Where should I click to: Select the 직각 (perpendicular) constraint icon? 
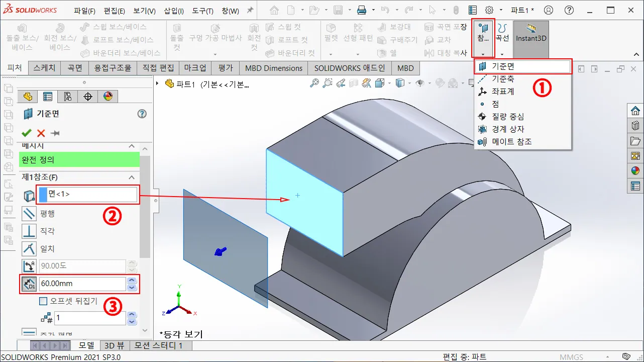click(x=30, y=231)
